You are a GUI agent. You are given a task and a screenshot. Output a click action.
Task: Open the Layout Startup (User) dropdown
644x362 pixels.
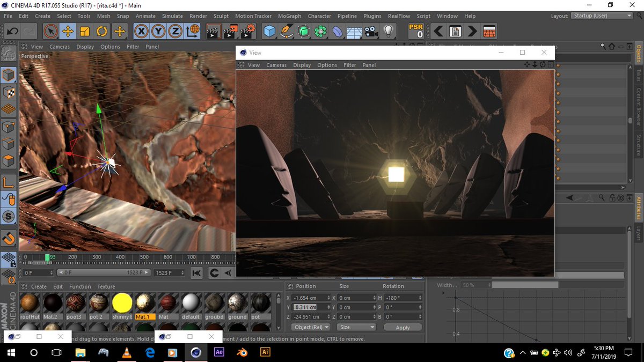602,16
